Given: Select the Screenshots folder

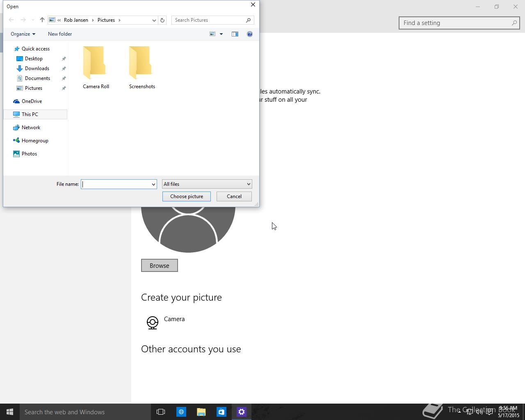Looking at the screenshot, I should (142, 68).
